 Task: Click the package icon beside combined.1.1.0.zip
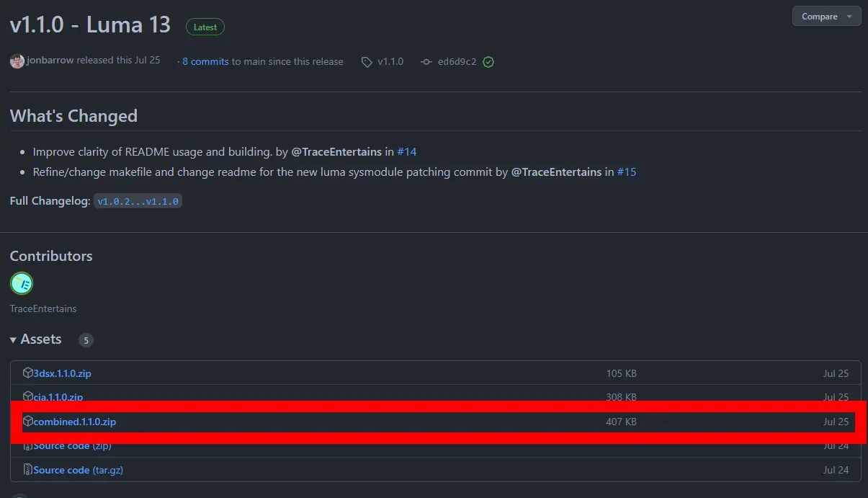coord(28,421)
